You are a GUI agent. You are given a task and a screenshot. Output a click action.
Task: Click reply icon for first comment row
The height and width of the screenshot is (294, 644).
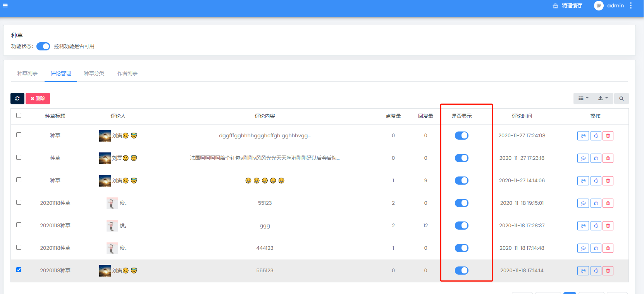point(583,136)
